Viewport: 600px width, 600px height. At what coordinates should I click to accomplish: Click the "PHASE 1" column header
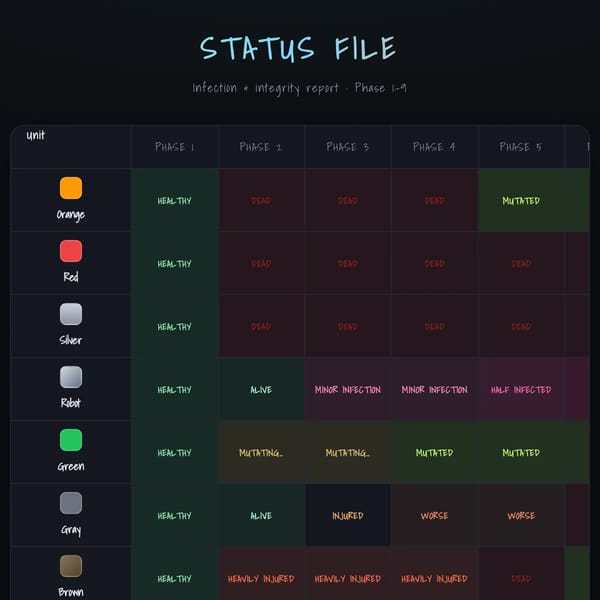tap(174, 147)
